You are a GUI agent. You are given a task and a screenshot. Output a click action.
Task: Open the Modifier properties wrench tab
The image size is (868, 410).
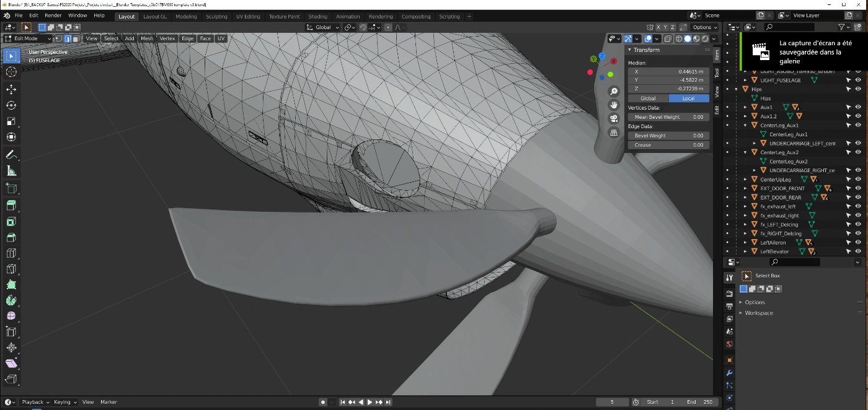[730, 373]
